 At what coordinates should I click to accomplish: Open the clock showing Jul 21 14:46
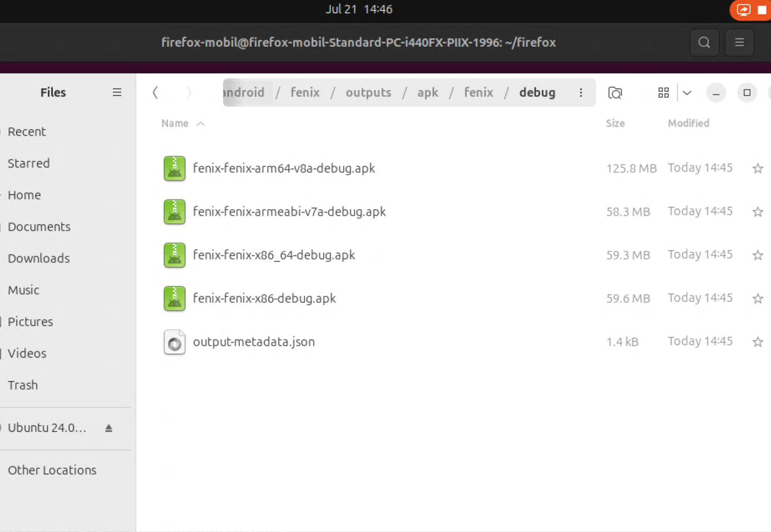(x=359, y=9)
